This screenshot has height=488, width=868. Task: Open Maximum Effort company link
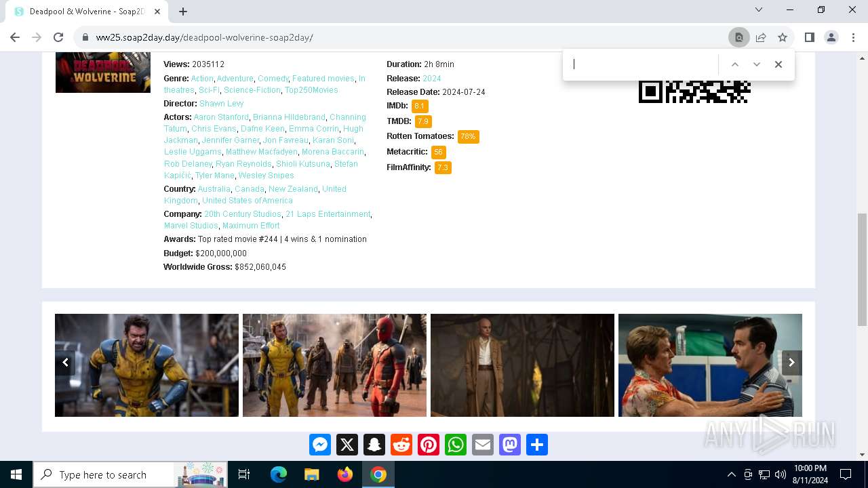click(x=251, y=226)
